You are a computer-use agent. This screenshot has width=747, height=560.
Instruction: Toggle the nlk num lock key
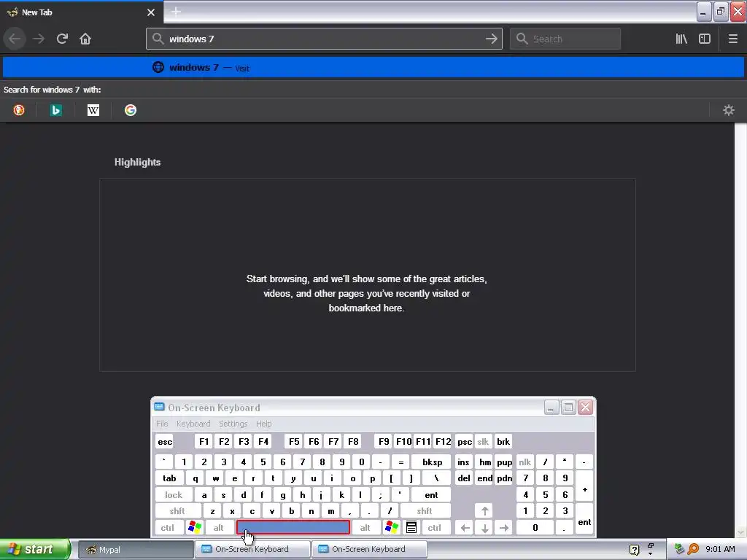[x=525, y=462]
